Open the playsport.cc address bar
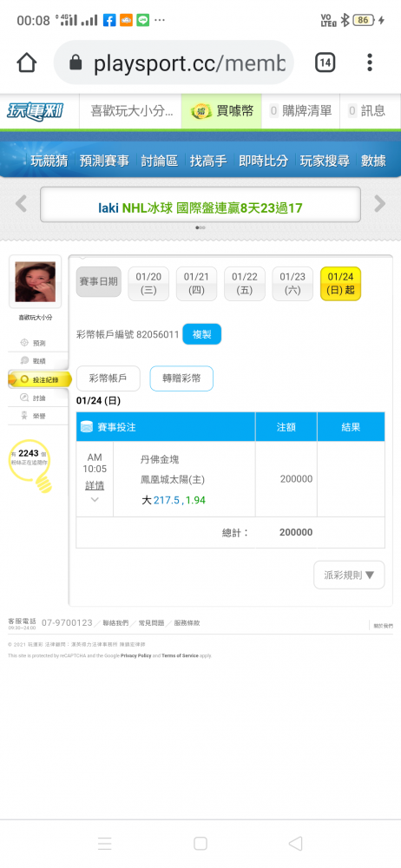The image size is (401, 868). tap(174, 62)
